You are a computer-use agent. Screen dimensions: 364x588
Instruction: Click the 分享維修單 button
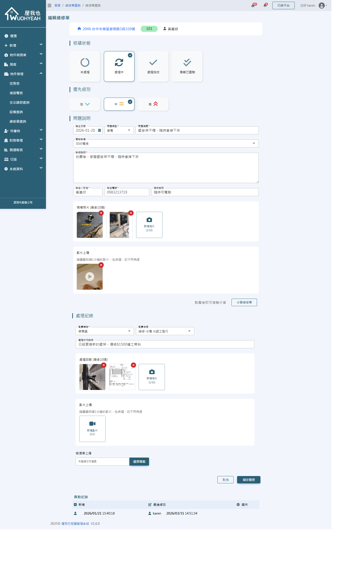point(244,302)
